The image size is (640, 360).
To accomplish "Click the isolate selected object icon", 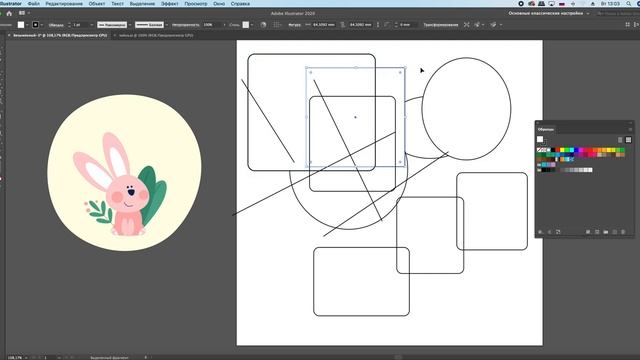I will click(467, 25).
